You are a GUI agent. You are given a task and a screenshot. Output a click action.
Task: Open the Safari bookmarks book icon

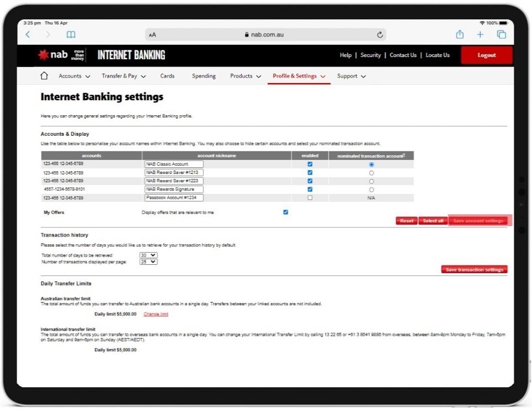click(x=71, y=34)
